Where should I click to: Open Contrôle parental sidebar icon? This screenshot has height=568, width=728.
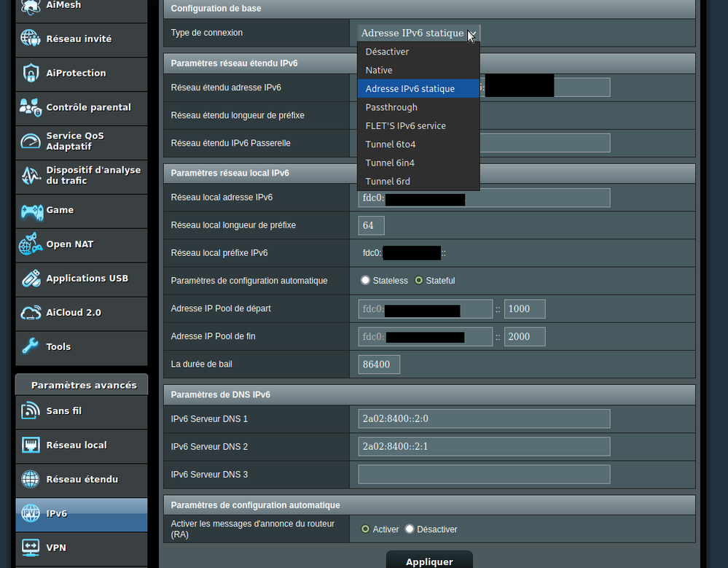pyautogui.click(x=31, y=107)
